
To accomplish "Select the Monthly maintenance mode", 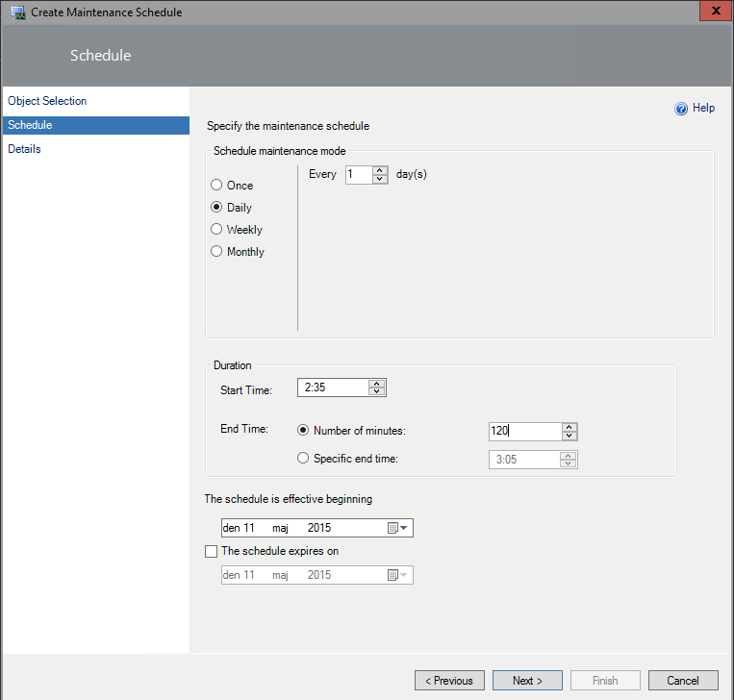I will 216,251.
